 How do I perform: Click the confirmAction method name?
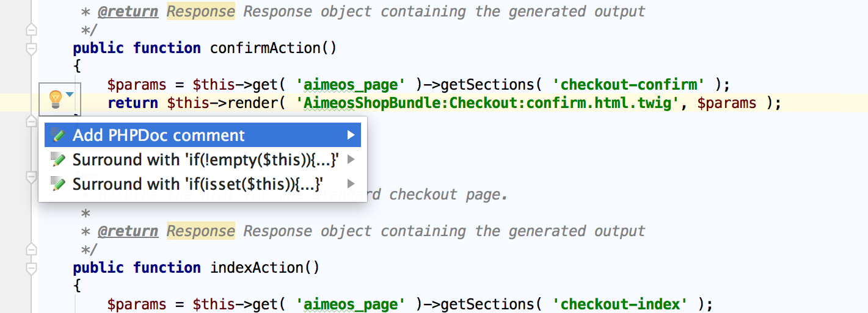click(x=266, y=48)
